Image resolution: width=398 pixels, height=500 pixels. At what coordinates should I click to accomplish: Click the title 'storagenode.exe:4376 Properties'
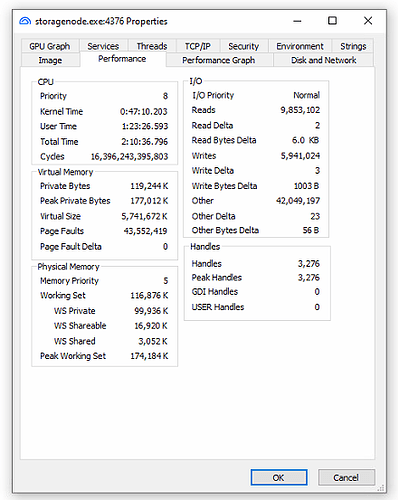(101, 21)
